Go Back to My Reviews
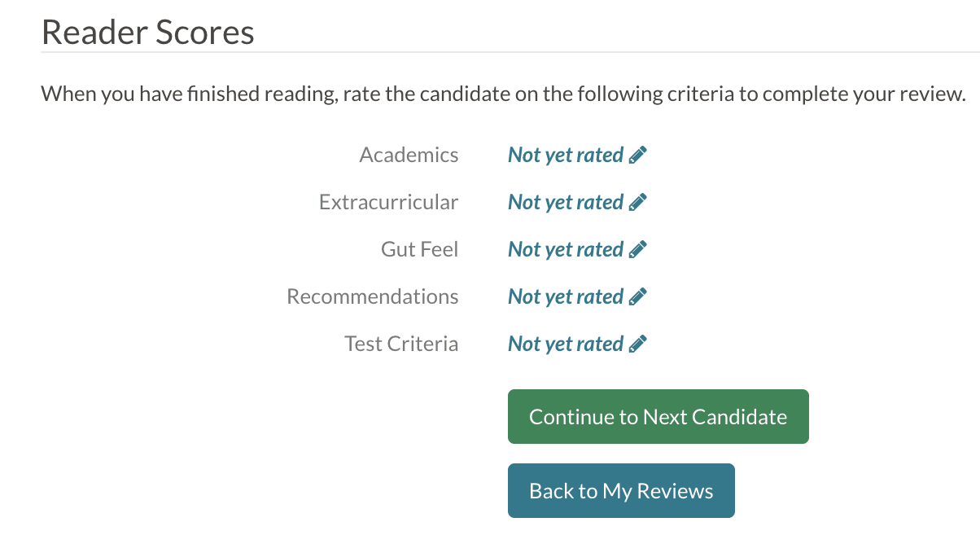980x544 pixels. point(621,491)
